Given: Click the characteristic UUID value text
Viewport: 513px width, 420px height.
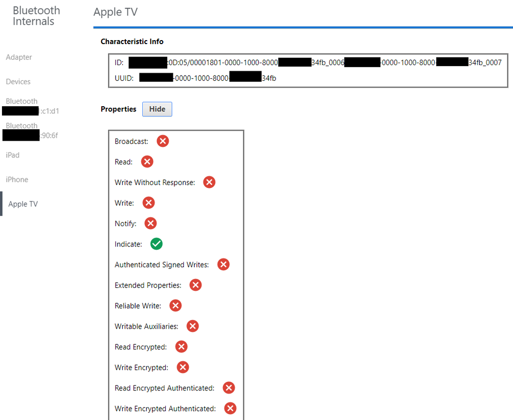Looking at the screenshot, I should (207, 78).
